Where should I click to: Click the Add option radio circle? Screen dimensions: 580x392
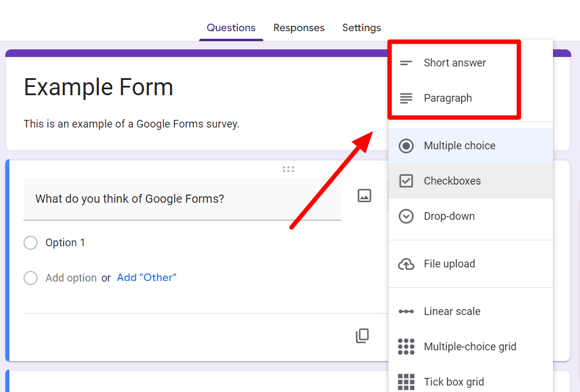coord(31,278)
